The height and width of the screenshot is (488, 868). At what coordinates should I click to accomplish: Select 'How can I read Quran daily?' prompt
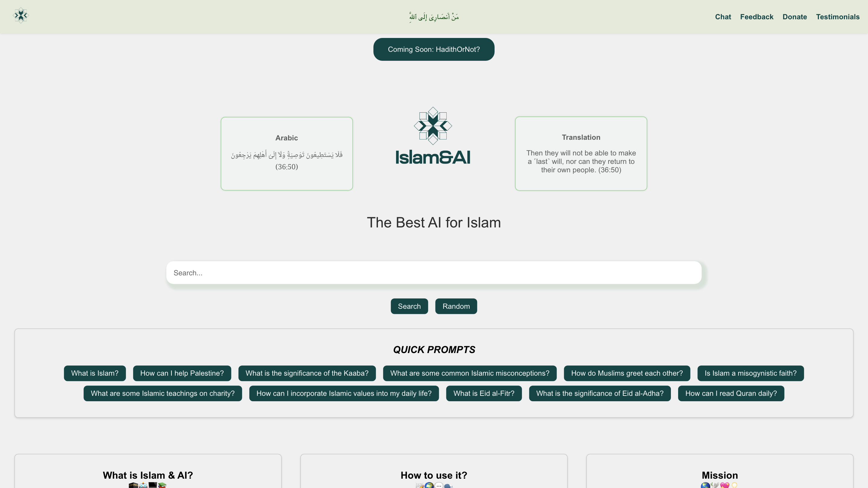[x=731, y=393]
